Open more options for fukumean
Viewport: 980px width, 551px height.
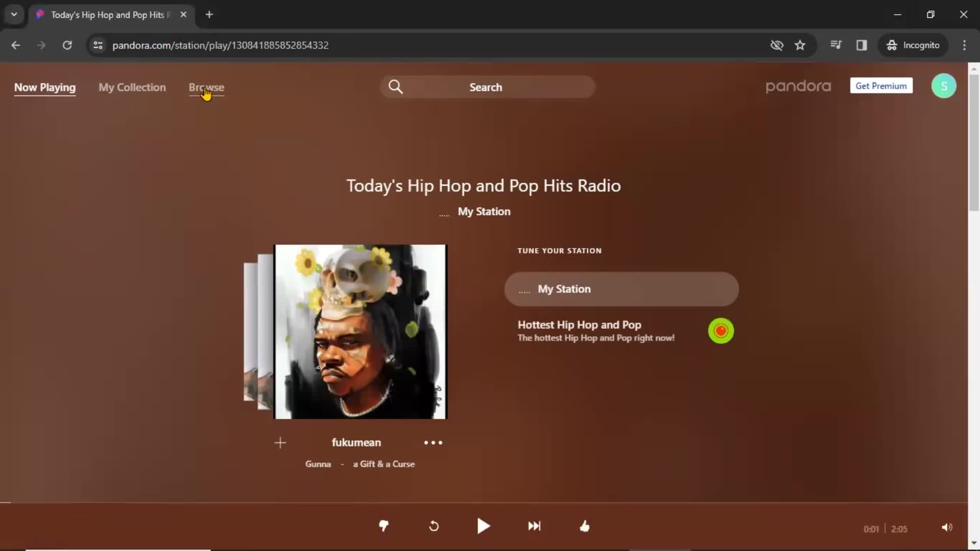click(x=433, y=443)
